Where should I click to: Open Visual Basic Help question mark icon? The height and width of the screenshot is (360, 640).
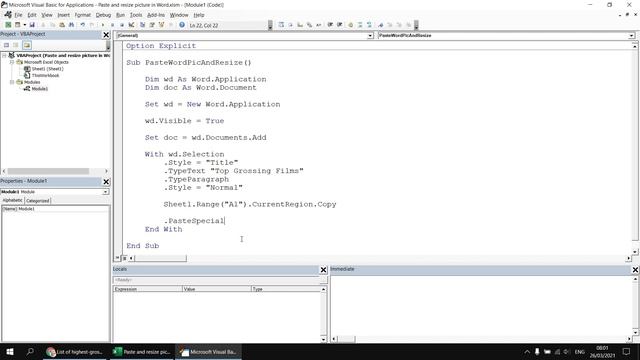click(x=182, y=25)
